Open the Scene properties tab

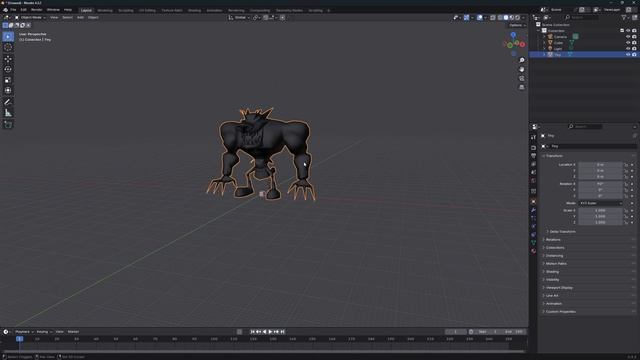click(x=533, y=172)
